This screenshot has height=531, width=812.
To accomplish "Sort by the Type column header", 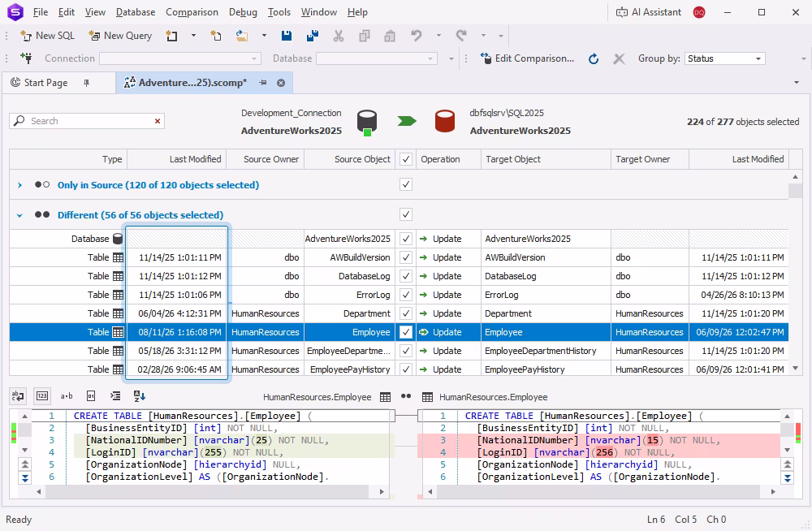I will 68,159.
